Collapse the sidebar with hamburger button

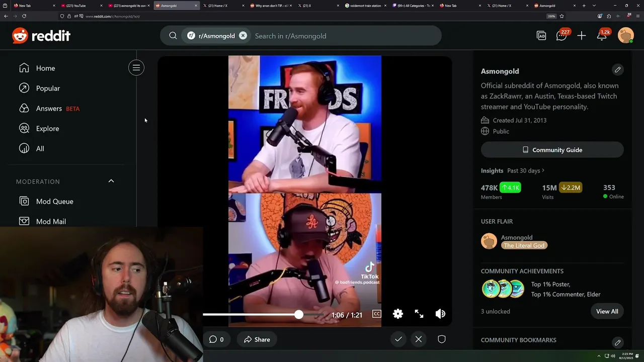[136, 68]
